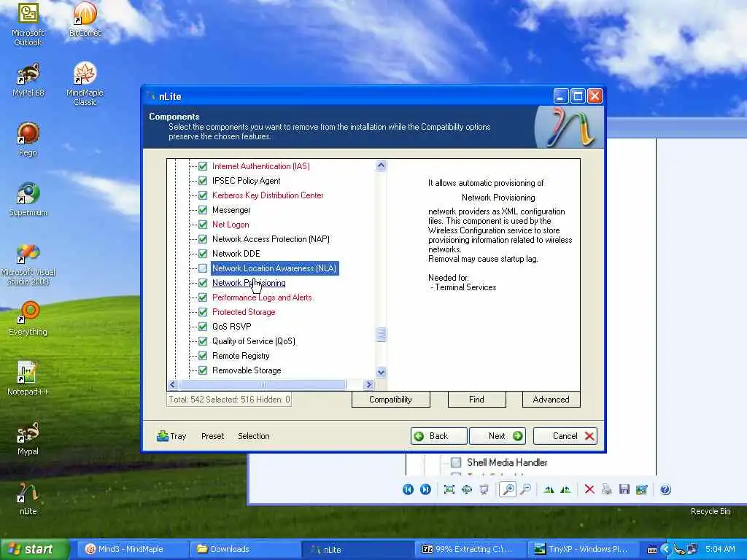Click next image button in Picture Viewer

(425, 489)
